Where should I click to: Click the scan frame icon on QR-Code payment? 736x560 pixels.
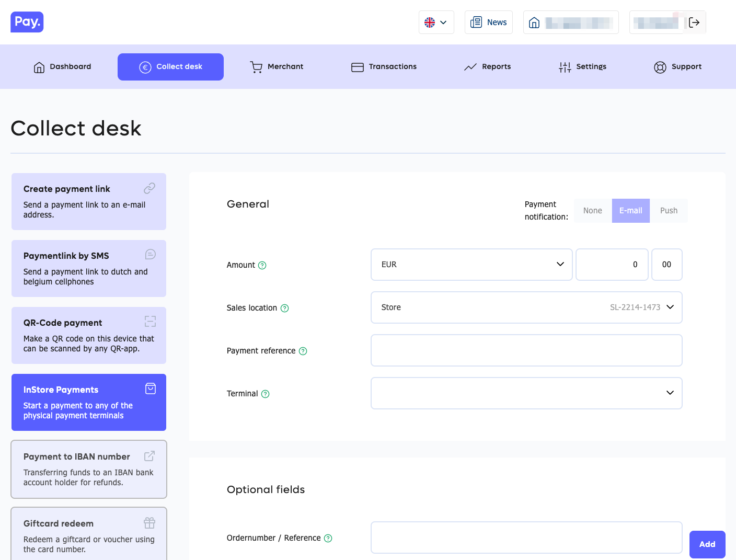coord(151,321)
